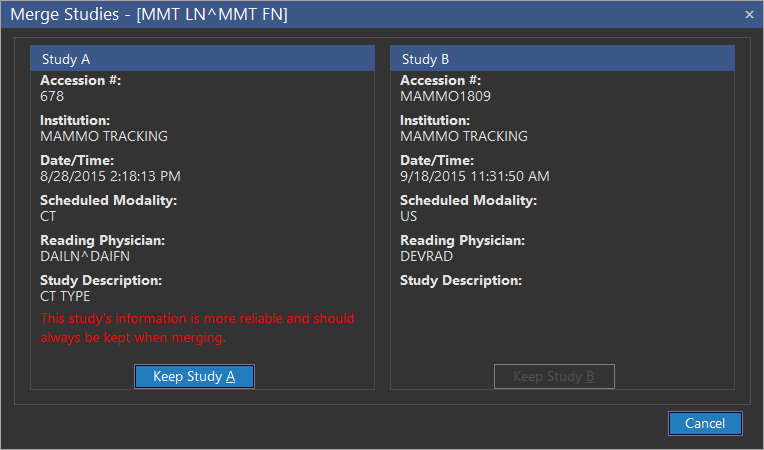Image resolution: width=764 pixels, height=450 pixels.
Task: Click the red reliability warning message
Action: 197,328
